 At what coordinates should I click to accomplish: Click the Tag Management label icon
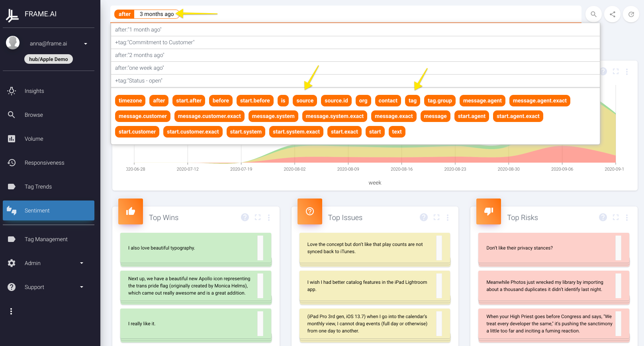click(x=12, y=239)
